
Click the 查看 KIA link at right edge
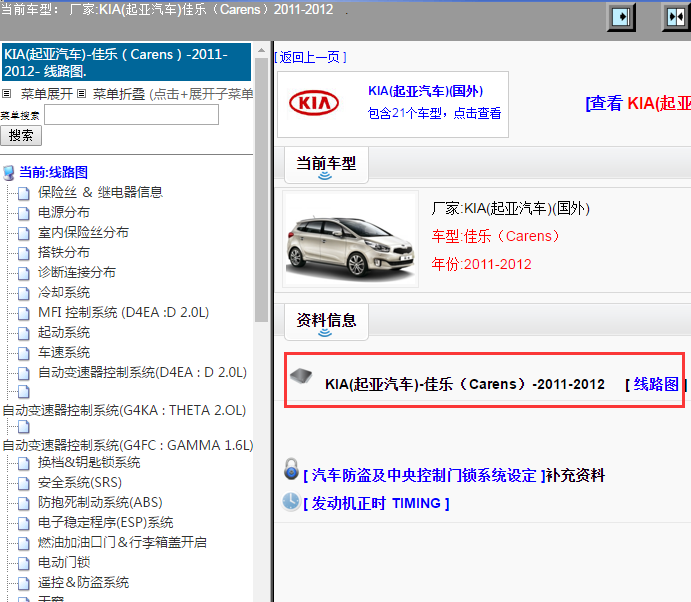pyautogui.click(x=638, y=103)
